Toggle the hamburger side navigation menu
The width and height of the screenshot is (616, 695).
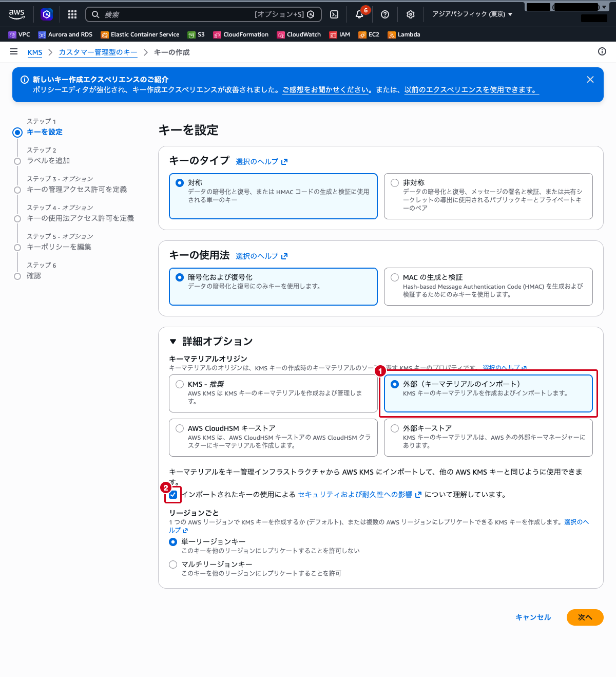14,52
